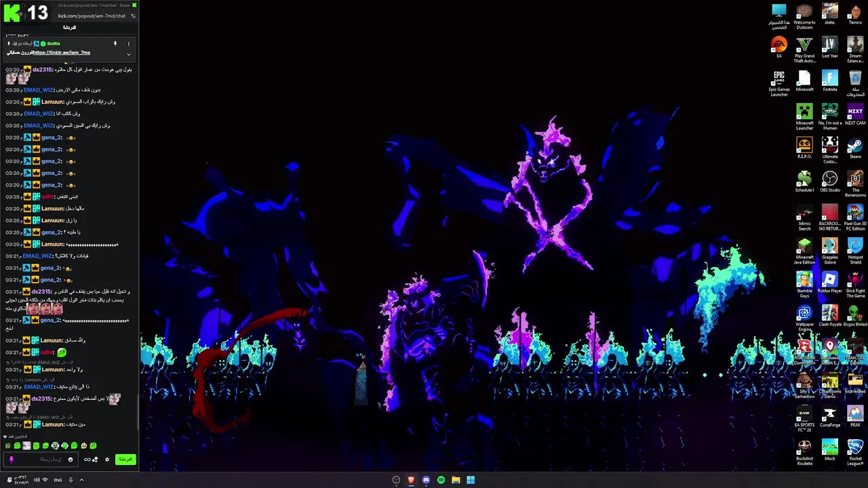868x488 pixels.
Task: Select the popout chat address bar URL
Action: pyautogui.click(x=92, y=16)
